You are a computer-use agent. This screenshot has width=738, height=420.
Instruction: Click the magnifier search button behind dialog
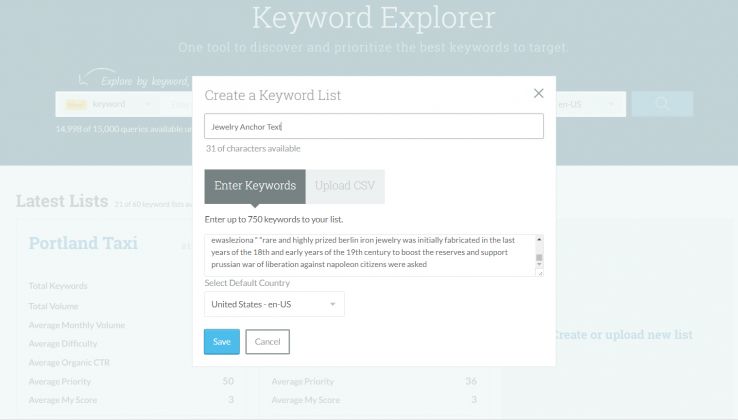coord(662,104)
